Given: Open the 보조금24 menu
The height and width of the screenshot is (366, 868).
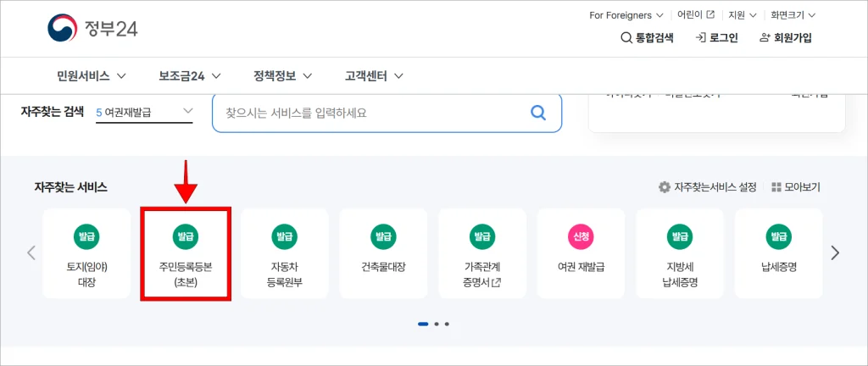Looking at the screenshot, I should pos(189,75).
